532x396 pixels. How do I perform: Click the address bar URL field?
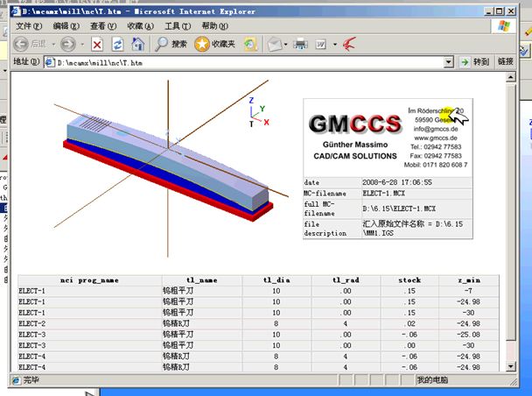click(249, 62)
